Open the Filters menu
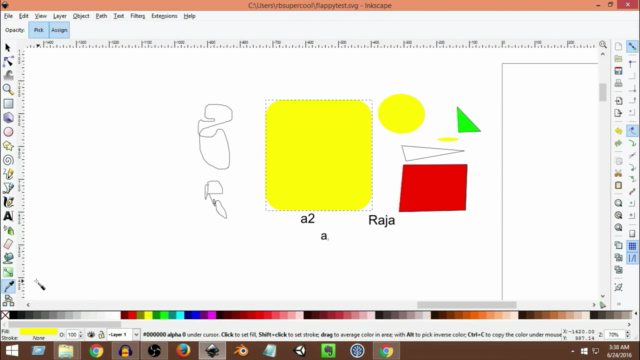The height and width of the screenshot is (360, 640). pyautogui.click(x=138, y=16)
